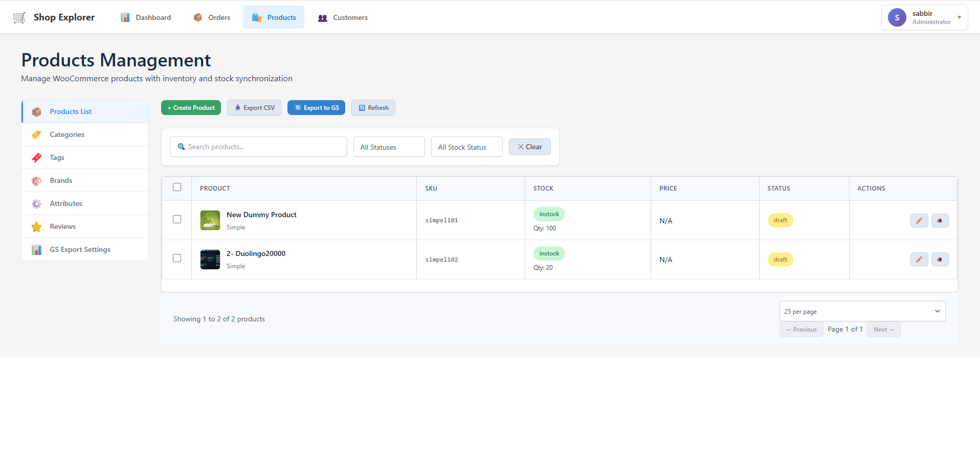Toggle the select-all products checkbox

pyautogui.click(x=177, y=188)
